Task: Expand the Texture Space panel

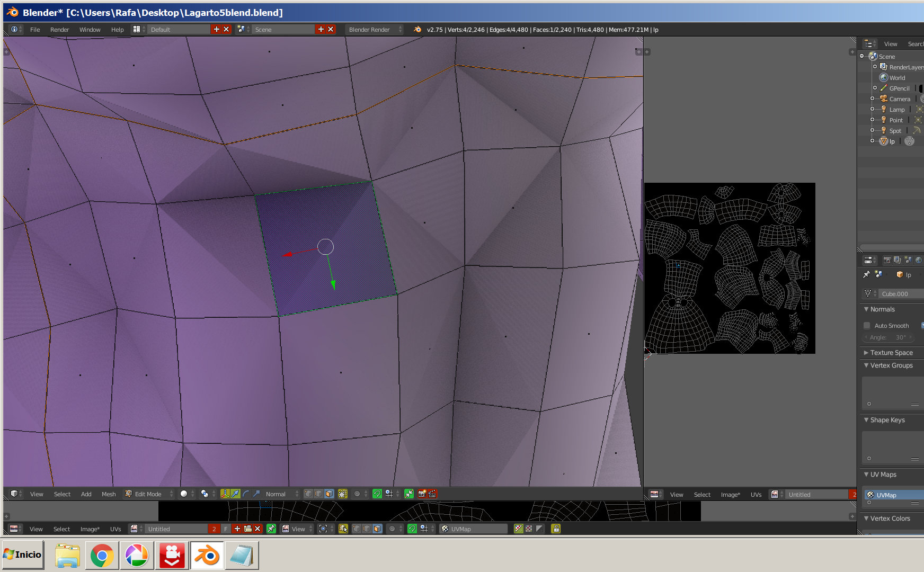Action: [891, 353]
